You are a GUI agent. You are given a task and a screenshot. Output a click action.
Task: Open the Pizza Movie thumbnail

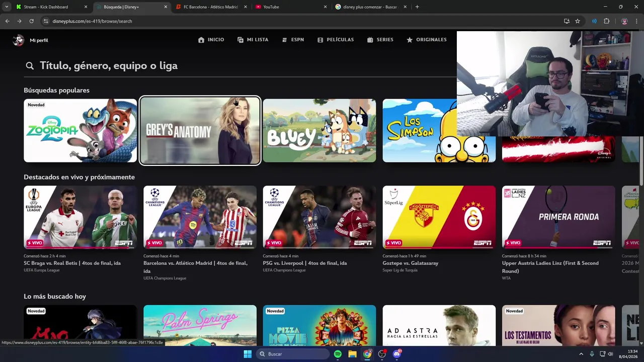point(319,325)
